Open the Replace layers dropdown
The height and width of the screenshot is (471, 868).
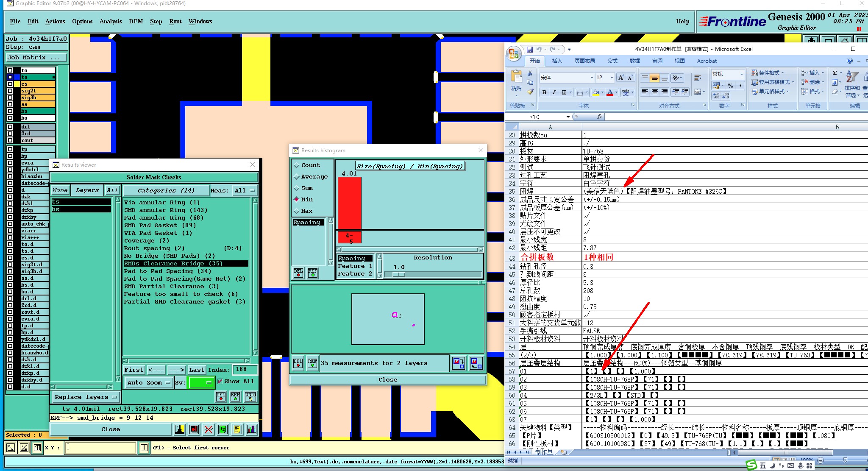[x=86, y=397]
